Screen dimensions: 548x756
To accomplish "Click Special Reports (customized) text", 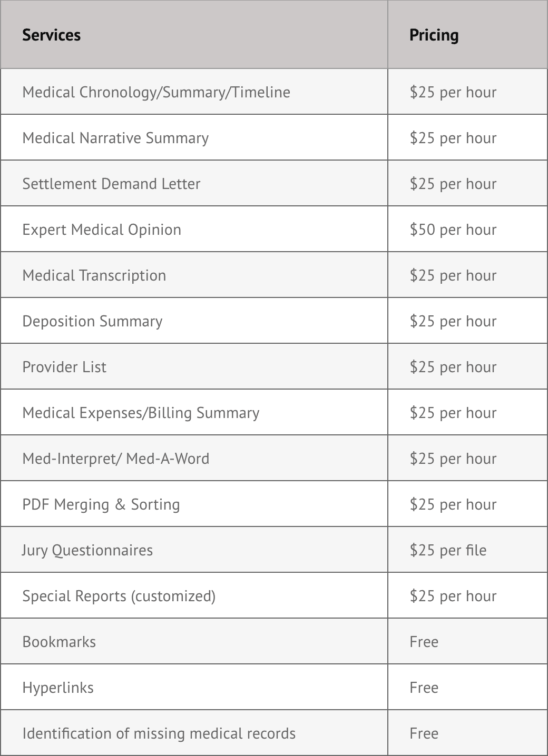I will (119, 596).
